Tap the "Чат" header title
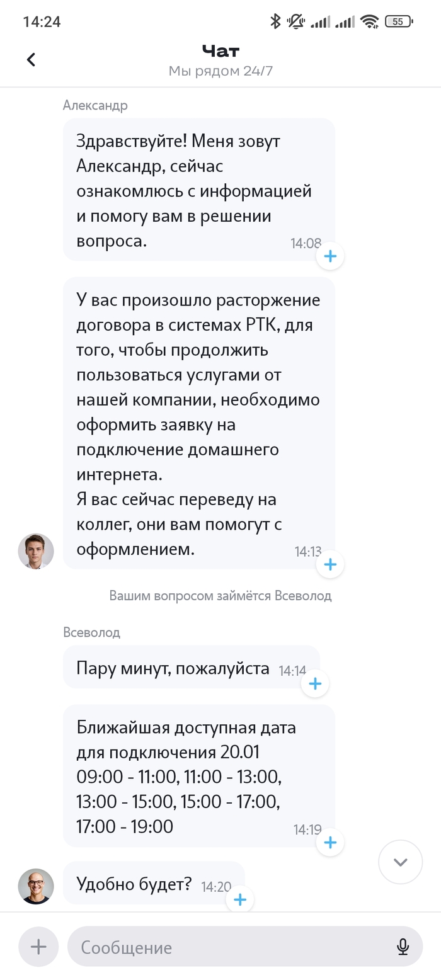This screenshot has width=441, height=980. 220,50
